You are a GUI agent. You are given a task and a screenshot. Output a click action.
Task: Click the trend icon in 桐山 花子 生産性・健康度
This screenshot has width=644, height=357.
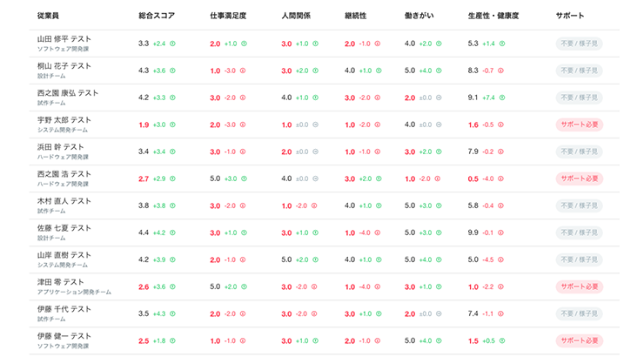[500, 71]
